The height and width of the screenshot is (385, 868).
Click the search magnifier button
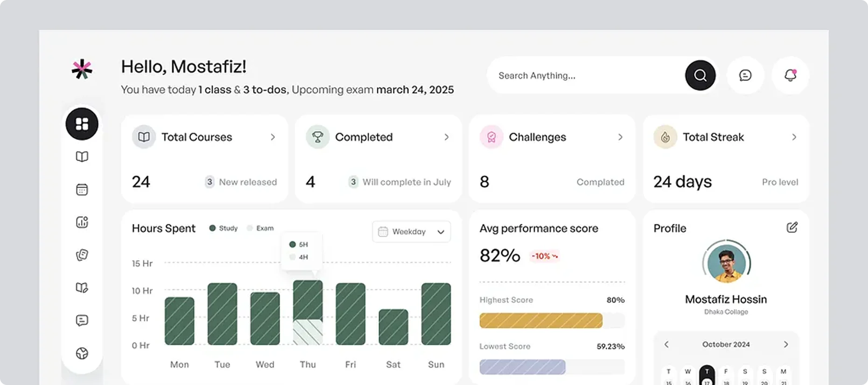[x=700, y=75]
